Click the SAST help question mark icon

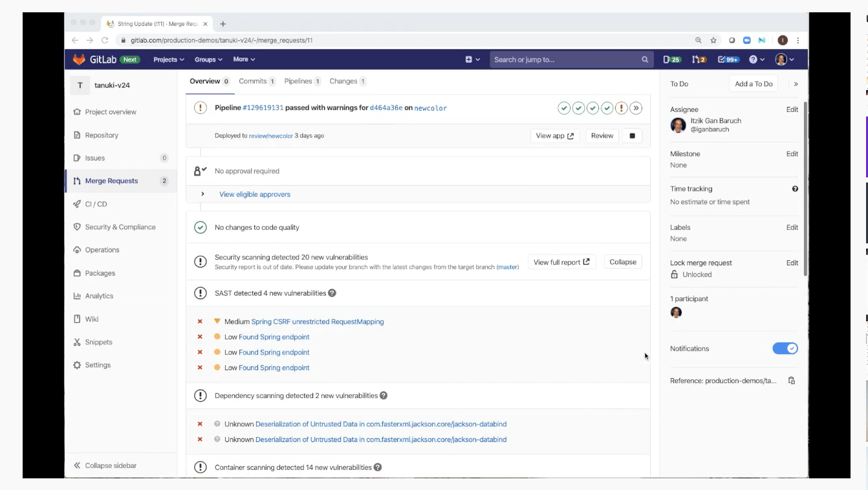pos(332,293)
